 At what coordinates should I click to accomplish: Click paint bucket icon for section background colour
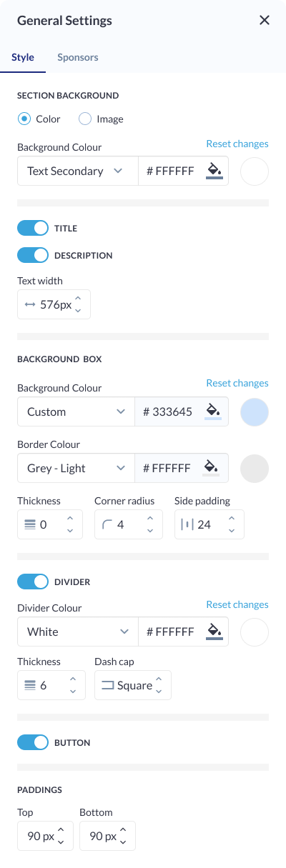click(x=214, y=171)
